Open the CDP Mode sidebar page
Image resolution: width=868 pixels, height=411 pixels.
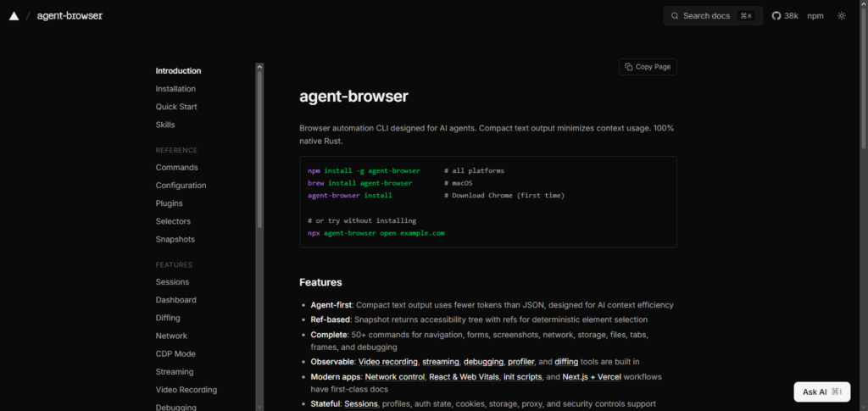coord(175,354)
